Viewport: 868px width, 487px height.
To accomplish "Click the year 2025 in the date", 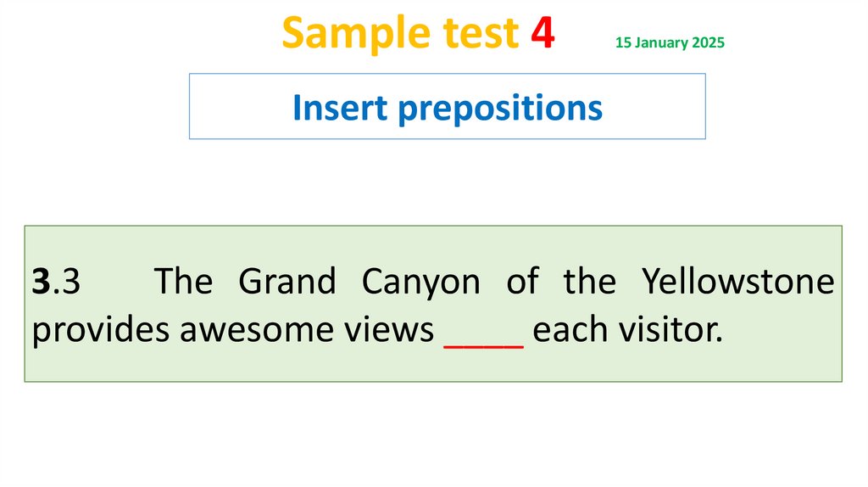I will 708,42.
